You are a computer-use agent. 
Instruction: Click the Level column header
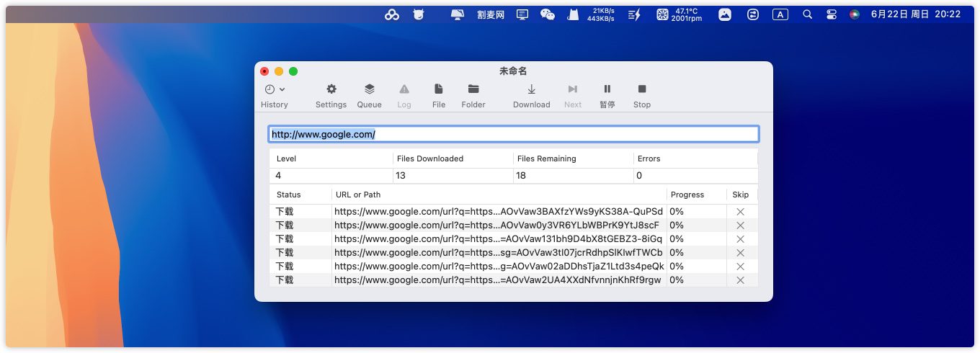tap(286, 158)
